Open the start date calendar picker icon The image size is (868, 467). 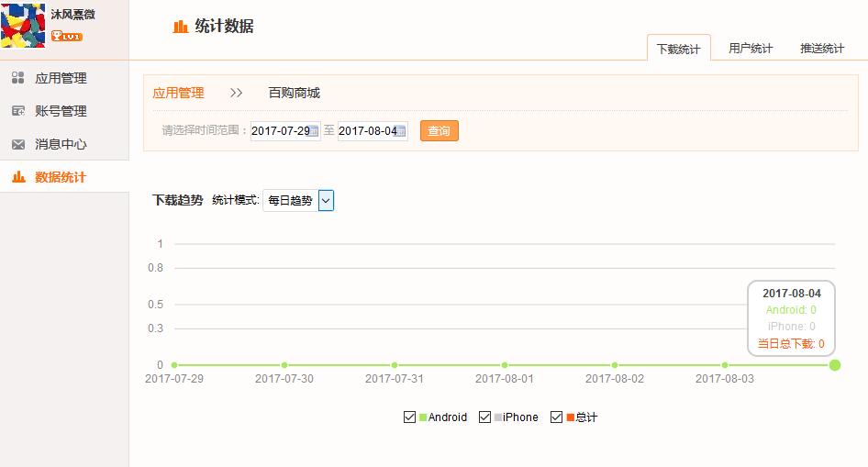314,131
